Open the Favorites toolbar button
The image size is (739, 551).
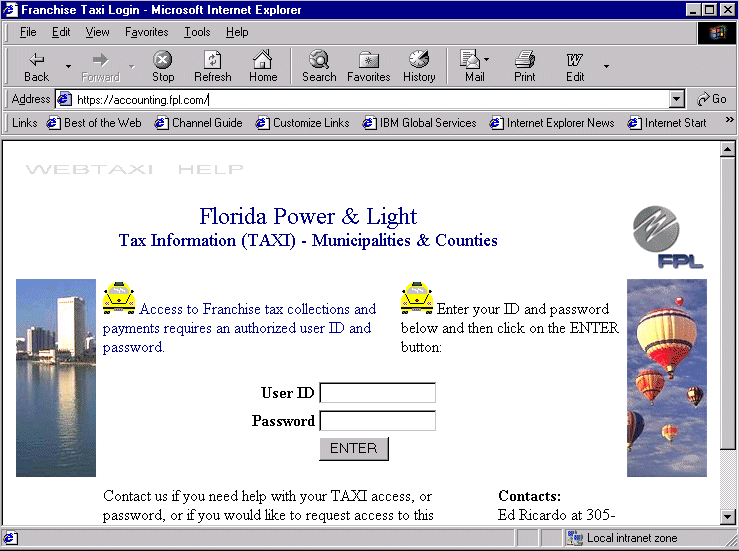click(x=369, y=66)
